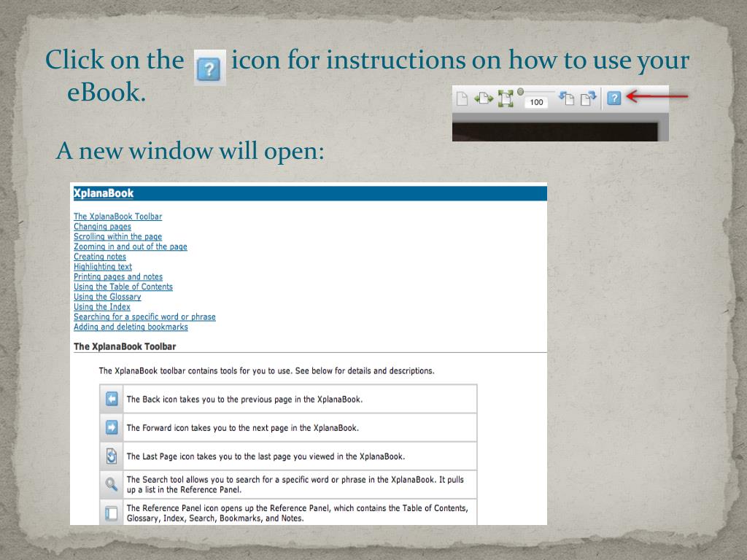Open 'Using the Table of Contents' link
The image size is (747, 560).
click(x=123, y=287)
